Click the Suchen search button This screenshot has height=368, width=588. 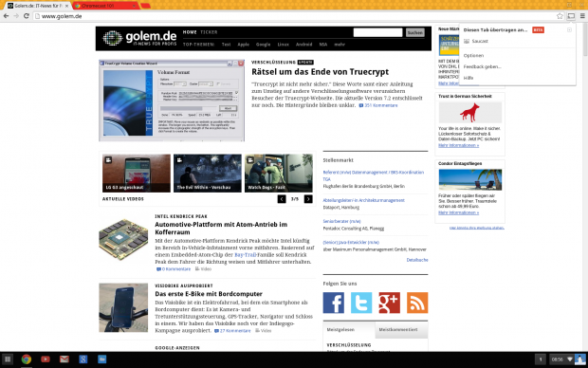[415, 32]
